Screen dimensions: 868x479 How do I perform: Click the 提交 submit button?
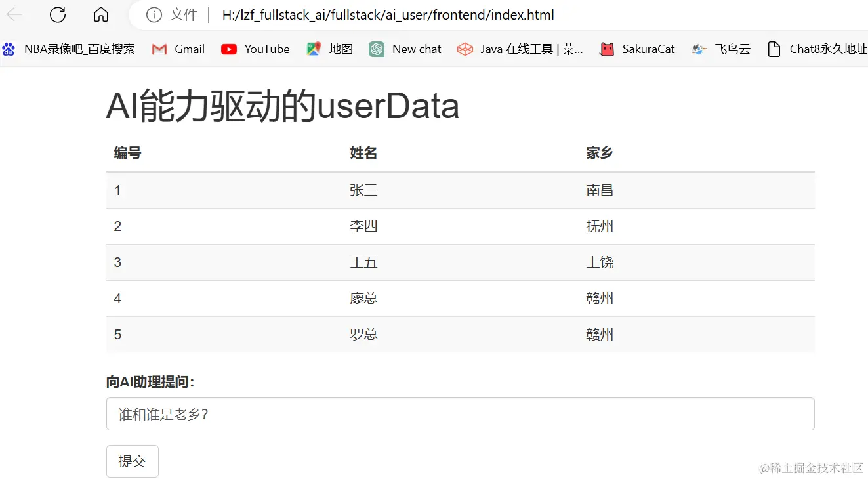[133, 461]
